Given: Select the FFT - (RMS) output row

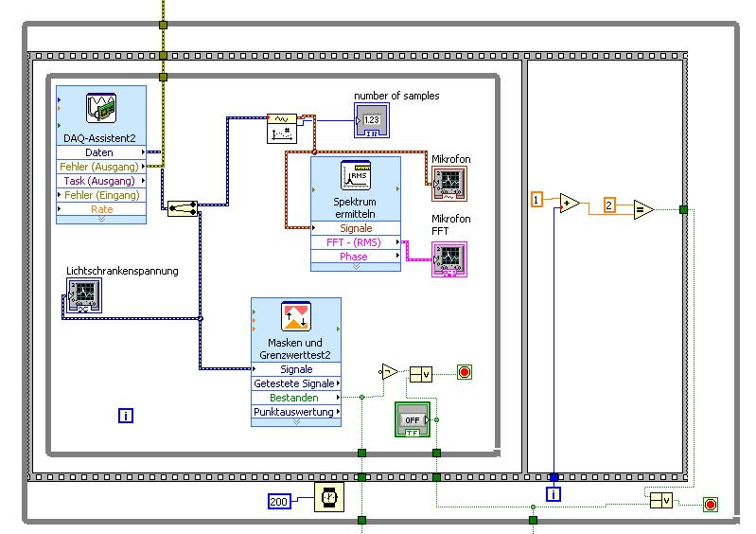Looking at the screenshot, I should (x=356, y=242).
